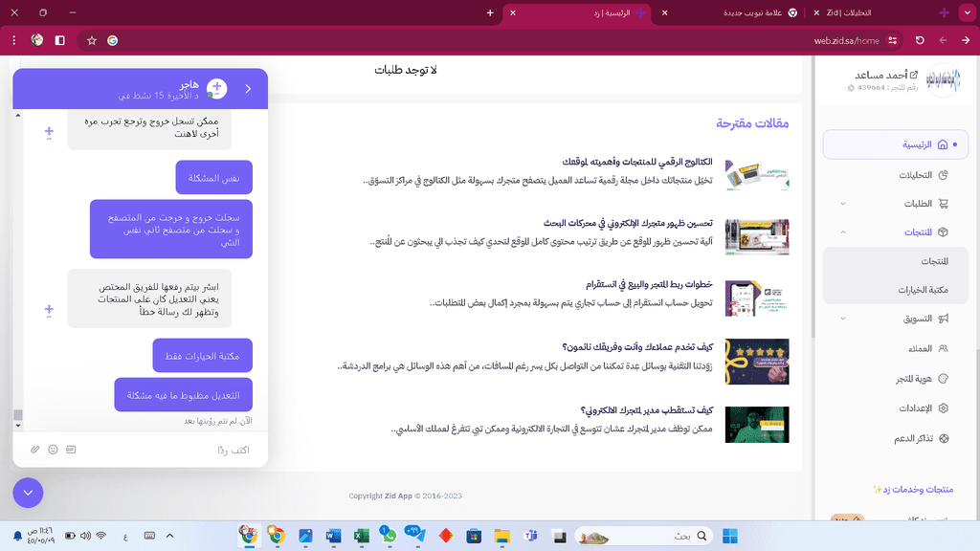The image size is (980, 551).
Task: Click الطلبات orders cart icon
Action: point(943,204)
